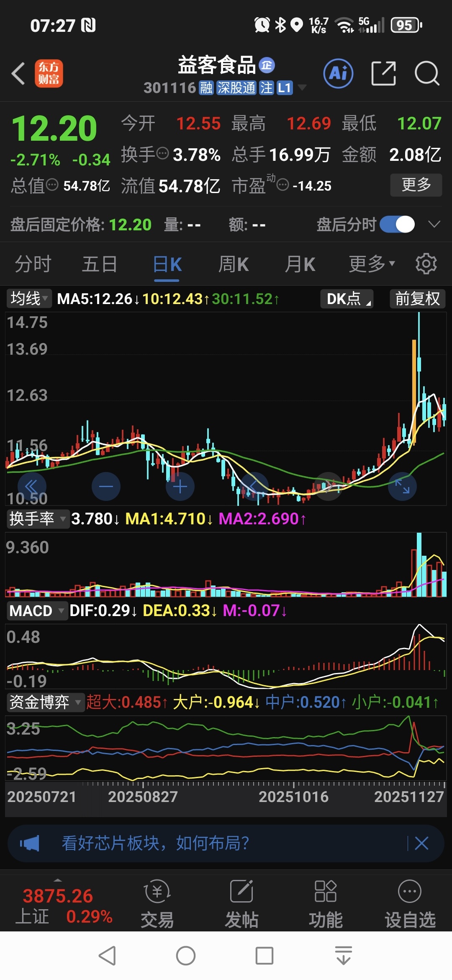Image resolution: width=452 pixels, height=980 pixels.
Task: Tap the 总值 info icon
Action: tap(52, 185)
